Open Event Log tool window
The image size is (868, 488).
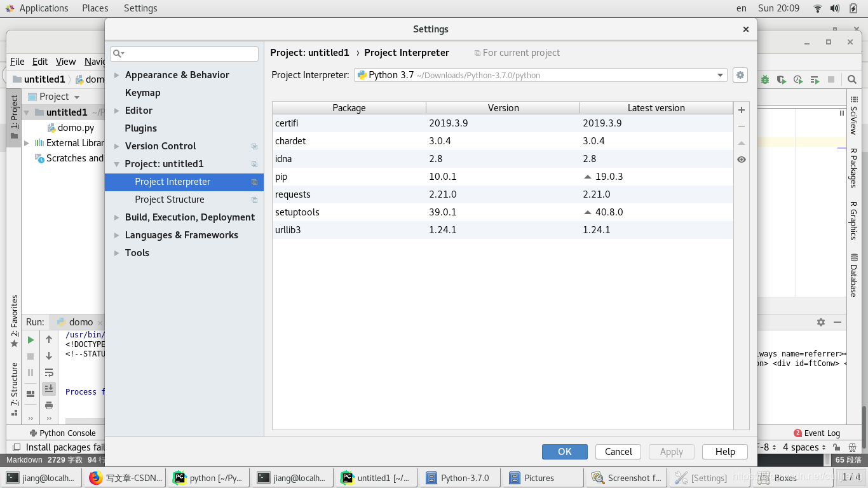[x=817, y=433]
